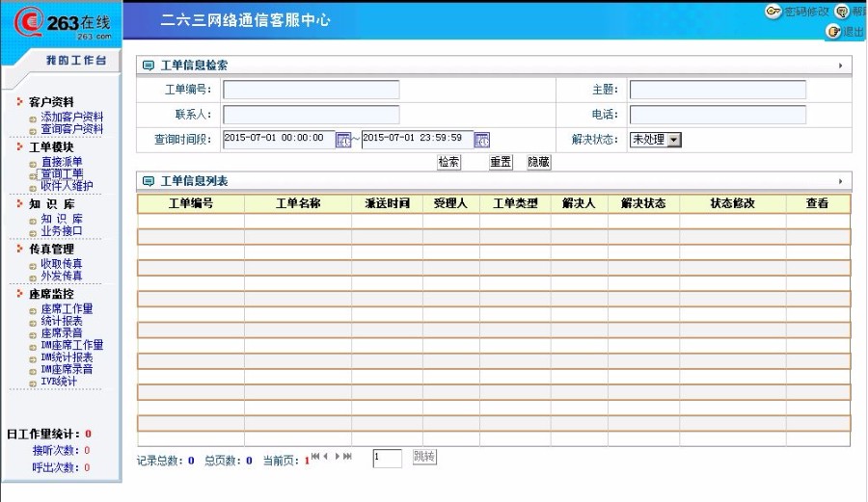Open 业务接口 in the sidebar
The height and width of the screenshot is (502, 868).
pyautogui.click(x=62, y=231)
